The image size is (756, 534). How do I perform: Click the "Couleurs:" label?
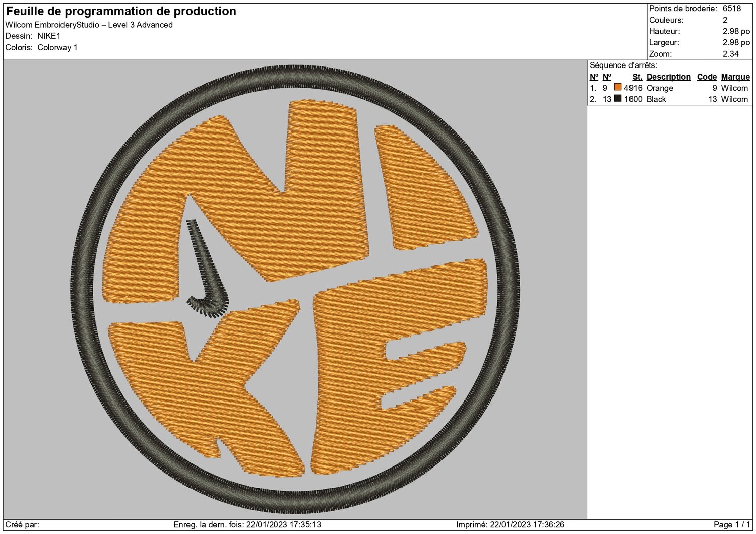(x=666, y=20)
